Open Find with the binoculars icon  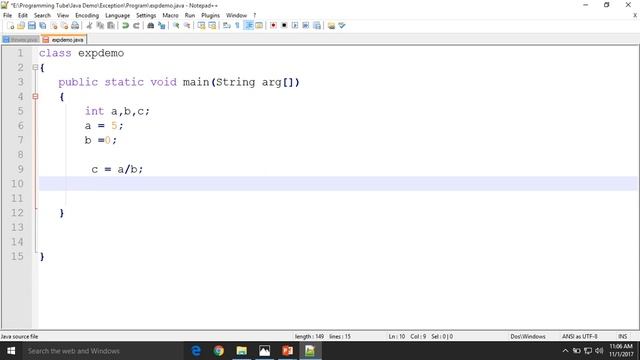click(151, 26)
